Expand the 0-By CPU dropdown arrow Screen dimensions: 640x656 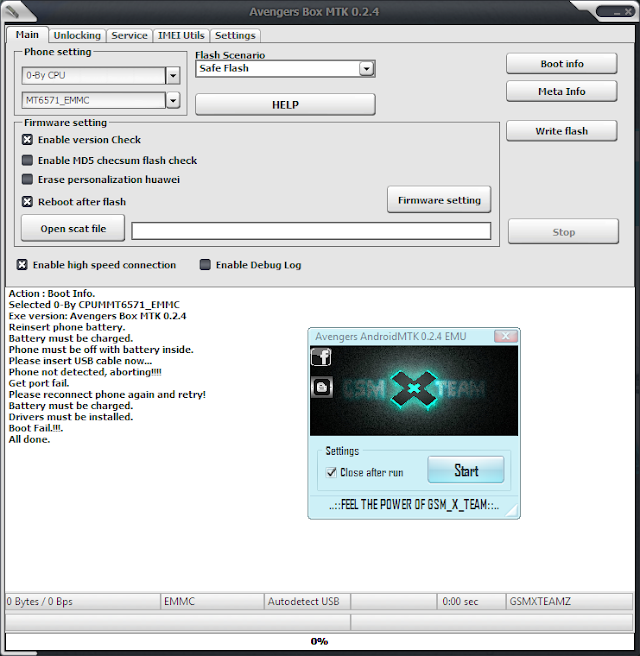173,76
